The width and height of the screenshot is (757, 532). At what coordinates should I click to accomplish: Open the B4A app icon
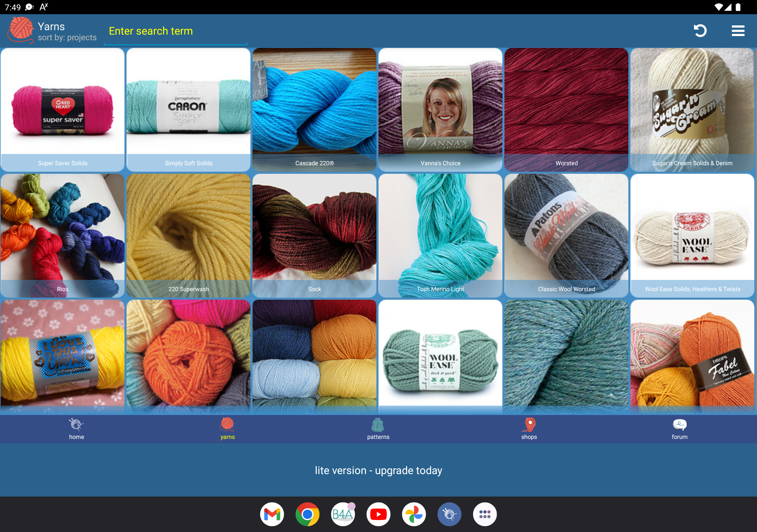point(343,514)
